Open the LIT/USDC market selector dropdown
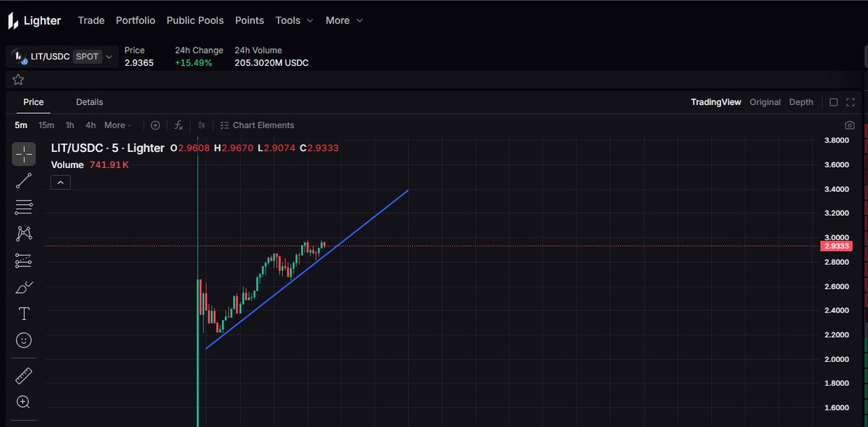The height and width of the screenshot is (427, 868). click(x=64, y=56)
